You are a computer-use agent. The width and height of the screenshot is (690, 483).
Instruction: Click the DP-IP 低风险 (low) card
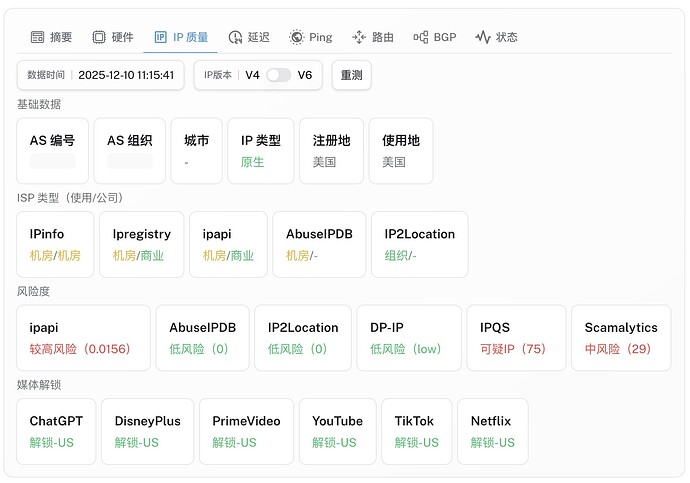pos(409,338)
